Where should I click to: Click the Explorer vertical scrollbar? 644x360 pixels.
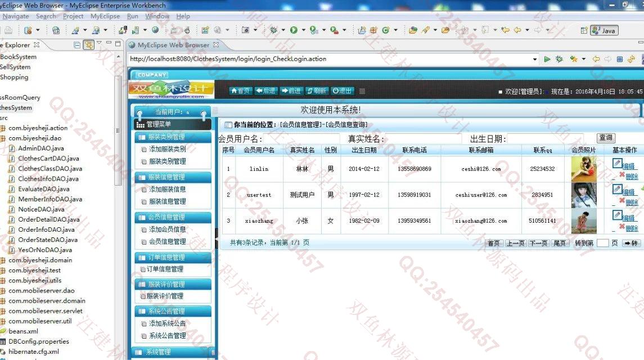click(x=118, y=130)
